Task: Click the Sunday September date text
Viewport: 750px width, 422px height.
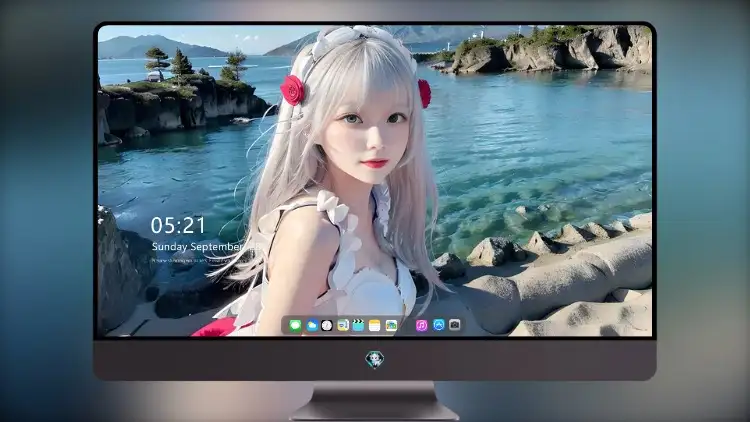Action: click(x=199, y=247)
